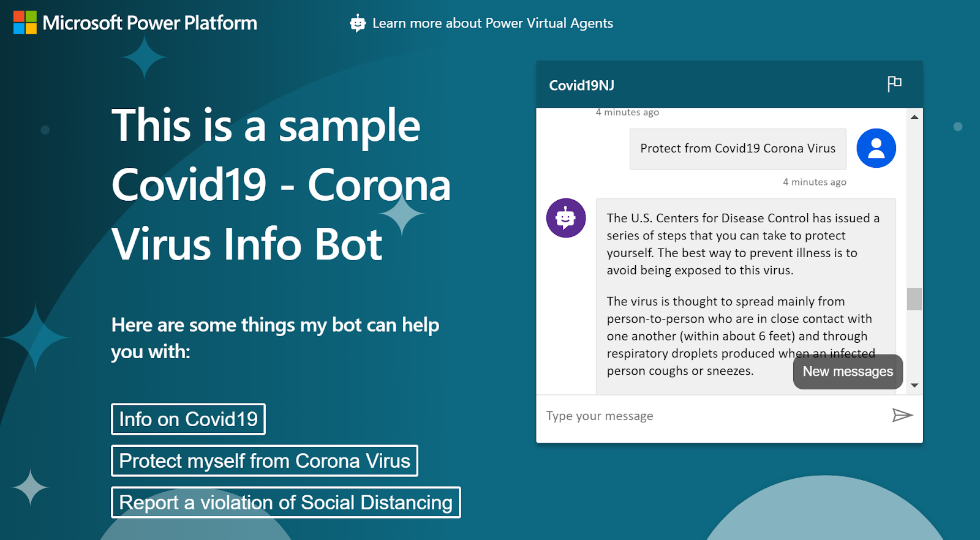Click timestamp 4 minutes ago under user message

tap(814, 182)
